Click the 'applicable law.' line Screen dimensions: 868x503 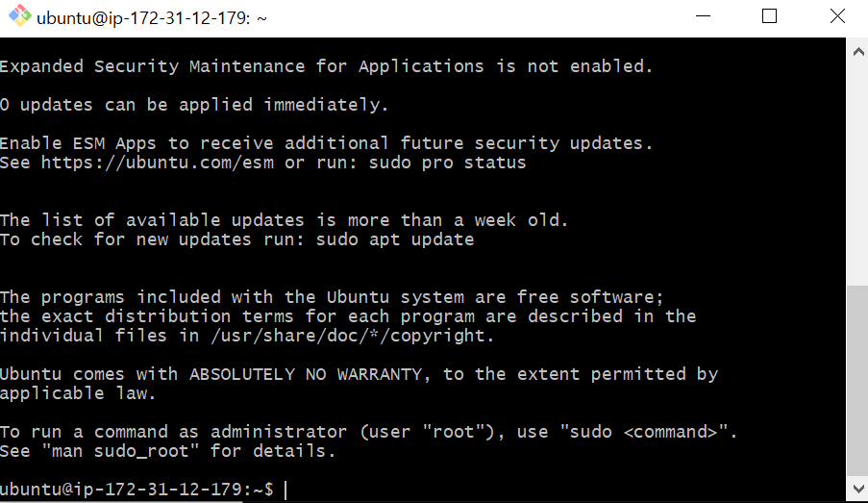point(78,394)
